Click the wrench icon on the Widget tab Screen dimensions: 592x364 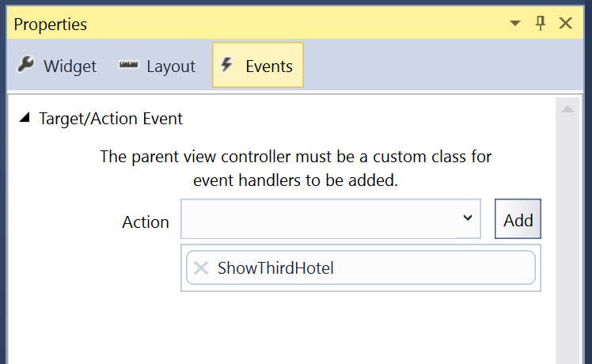[25, 64]
